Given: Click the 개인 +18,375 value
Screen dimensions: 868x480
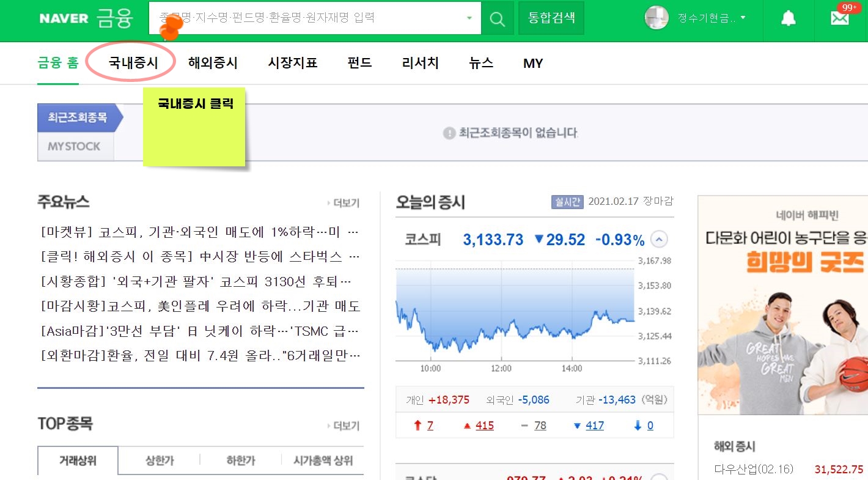Looking at the screenshot, I should tap(449, 400).
